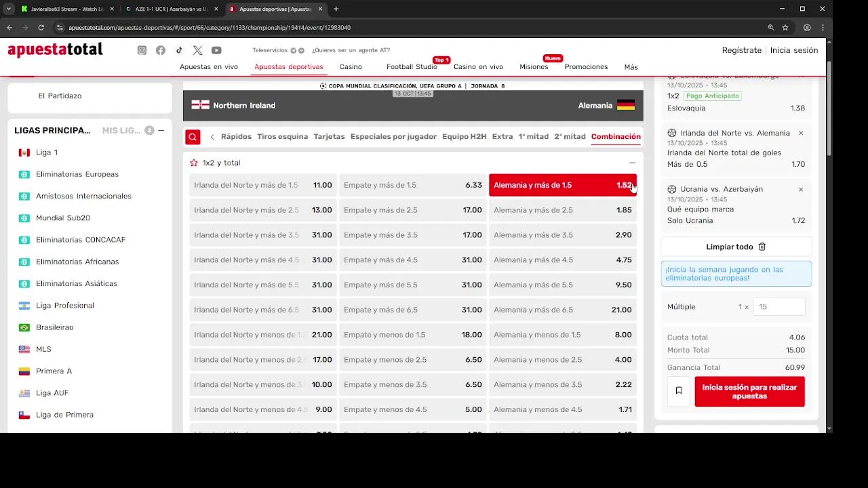Image resolution: width=868 pixels, height=488 pixels.
Task: Switch to MIS LIGAS tab in sidebar
Action: coord(121,130)
